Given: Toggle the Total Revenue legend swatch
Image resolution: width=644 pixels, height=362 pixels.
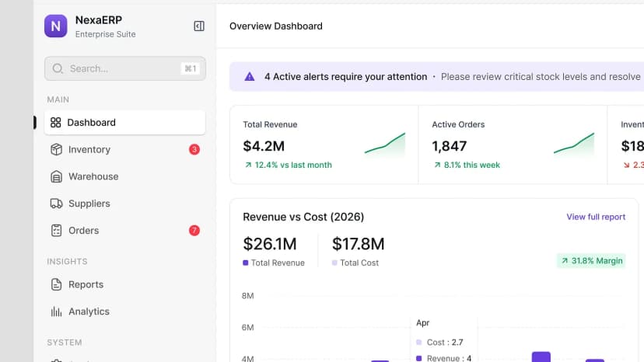Looking at the screenshot, I should point(246,263).
